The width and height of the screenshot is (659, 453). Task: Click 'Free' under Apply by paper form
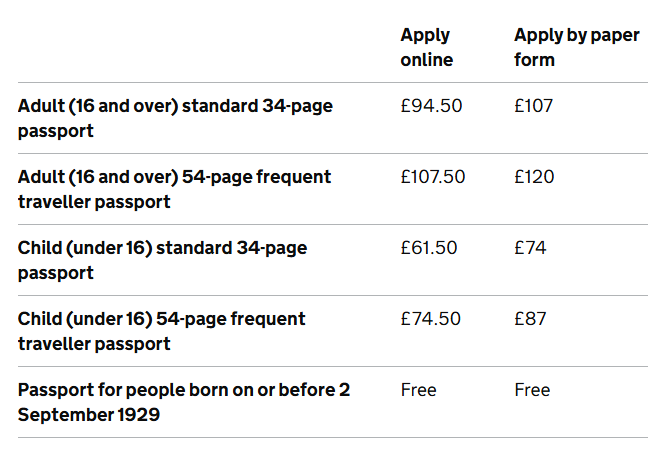[532, 390]
